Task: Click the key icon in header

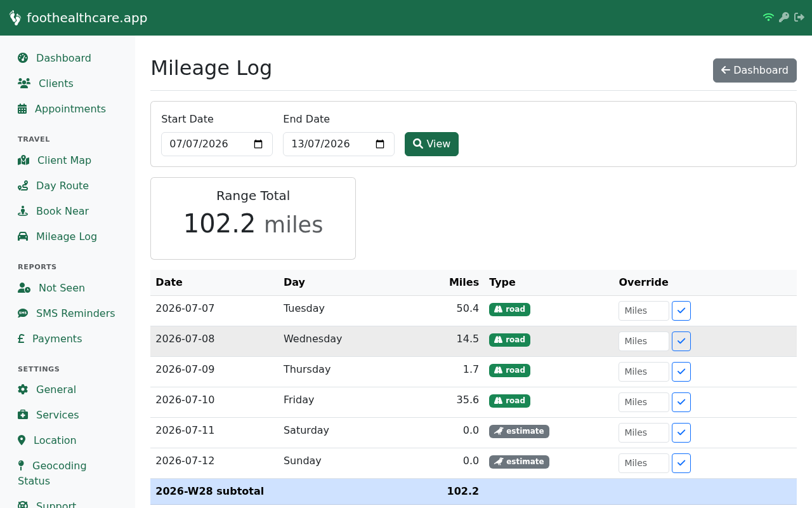Action: [x=784, y=17]
